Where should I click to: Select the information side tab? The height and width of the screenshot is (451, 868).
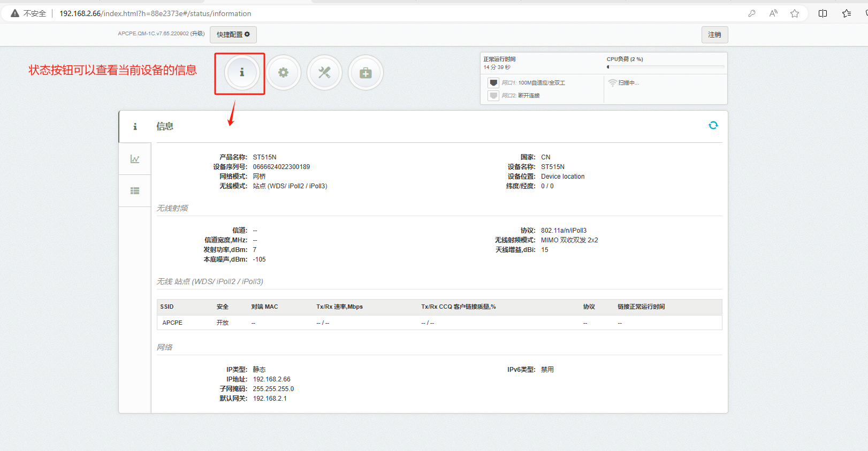(135, 127)
